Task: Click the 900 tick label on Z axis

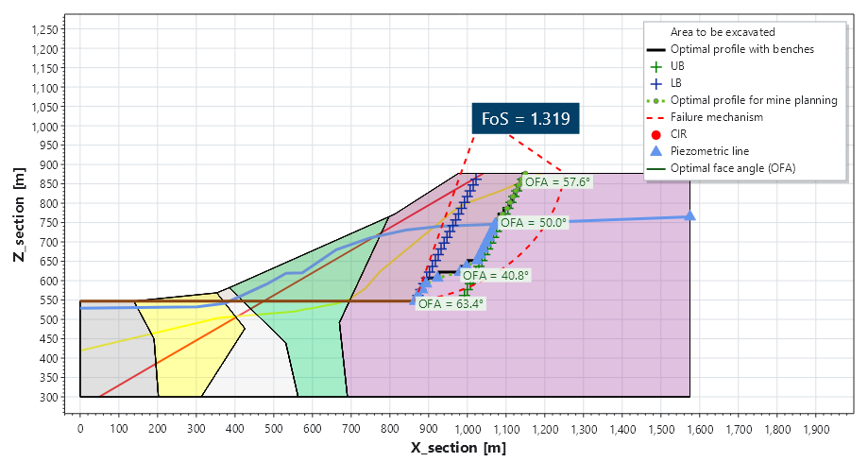Action: [50, 165]
